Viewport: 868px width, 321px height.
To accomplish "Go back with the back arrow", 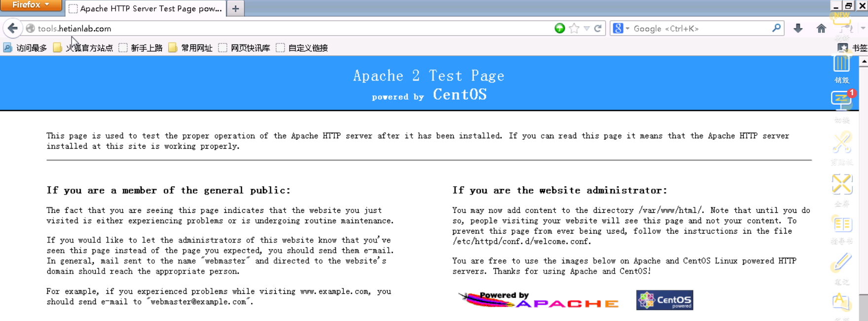I will tap(13, 28).
